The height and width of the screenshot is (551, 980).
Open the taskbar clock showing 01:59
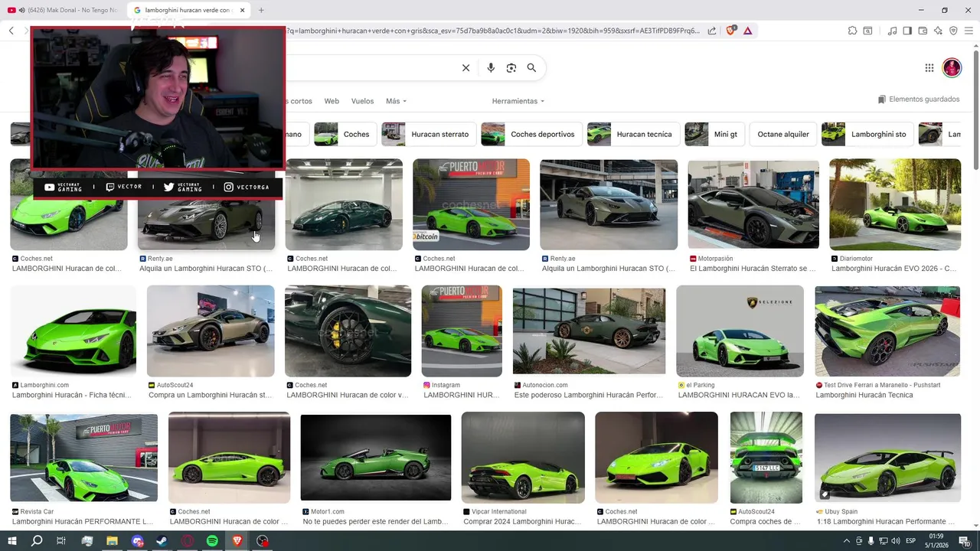point(936,541)
